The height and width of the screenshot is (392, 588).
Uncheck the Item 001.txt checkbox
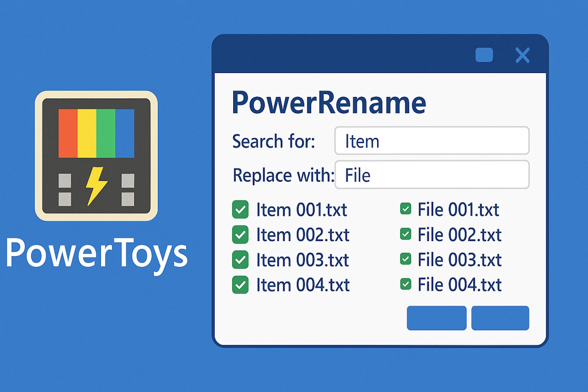click(240, 210)
